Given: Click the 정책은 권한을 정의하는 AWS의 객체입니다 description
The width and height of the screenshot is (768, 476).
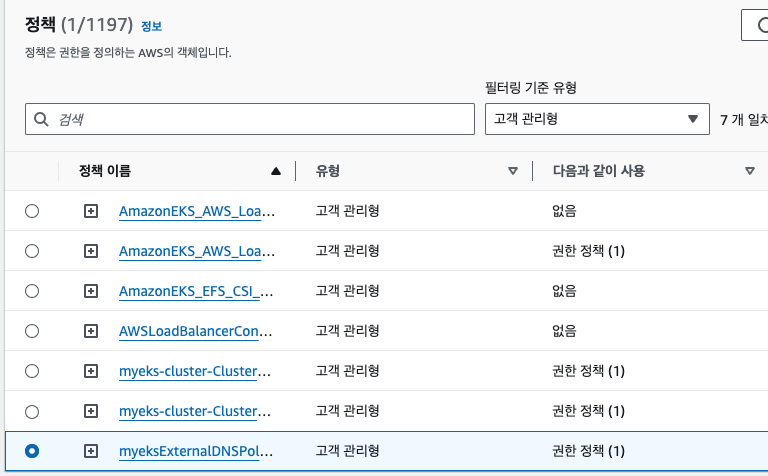Looking at the screenshot, I should click(128, 52).
